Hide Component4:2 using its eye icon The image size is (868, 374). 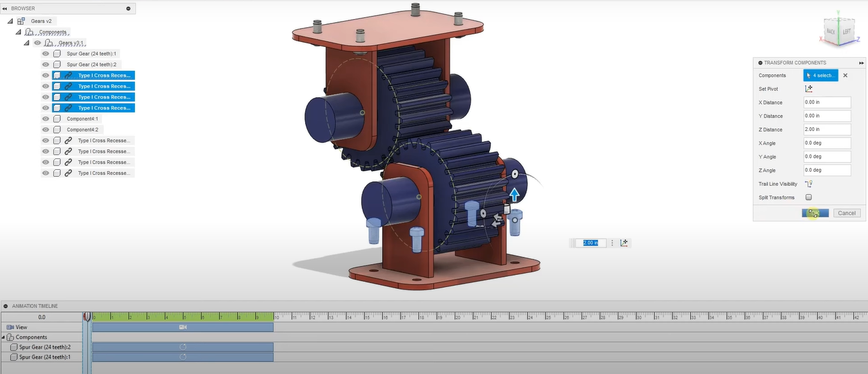(x=46, y=130)
